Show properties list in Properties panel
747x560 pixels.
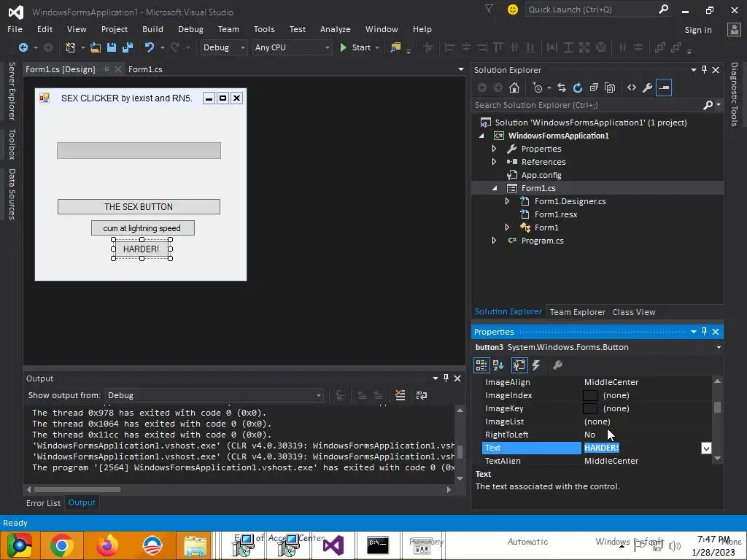point(519,365)
